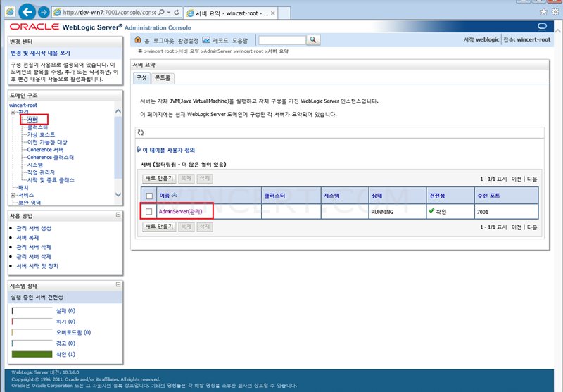Click the home house icon in console toolbar
The image size is (563, 392).
(138, 39)
